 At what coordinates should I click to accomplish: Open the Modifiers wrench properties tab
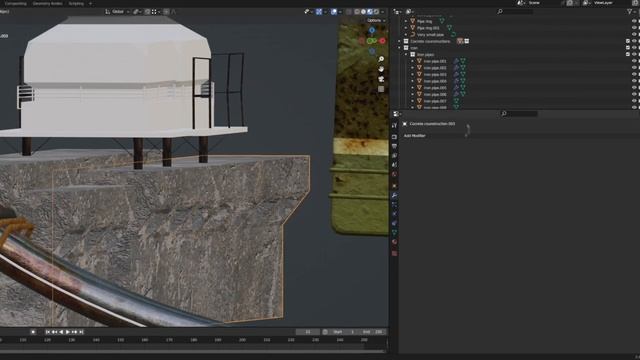[394, 196]
